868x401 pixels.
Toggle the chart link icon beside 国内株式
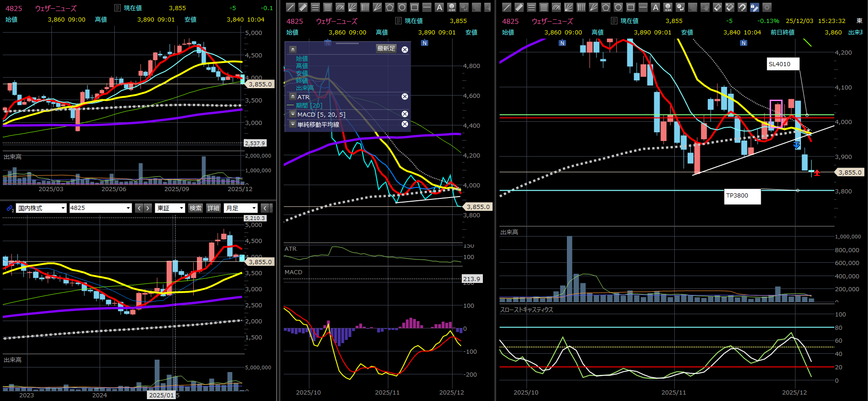[10, 208]
